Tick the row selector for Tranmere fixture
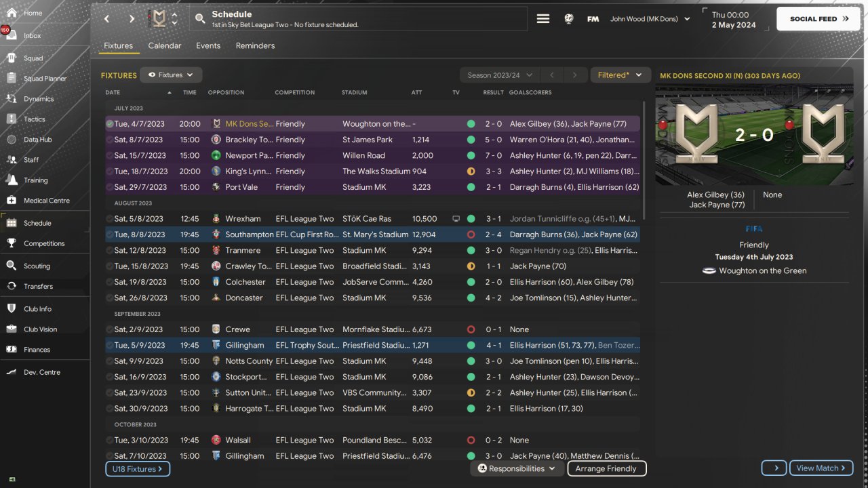Viewport: 868px width, 488px height. coord(110,250)
